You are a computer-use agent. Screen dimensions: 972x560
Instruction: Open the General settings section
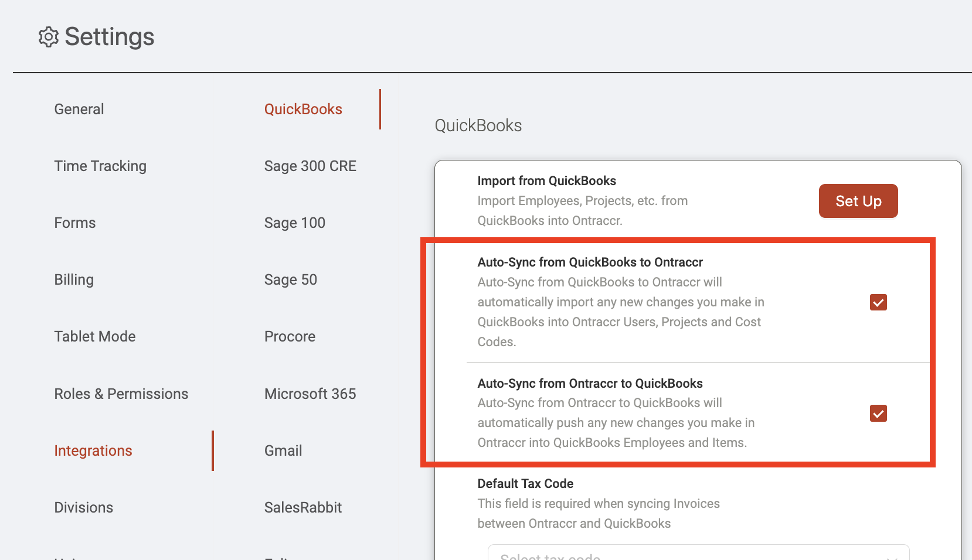coord(79,109)
